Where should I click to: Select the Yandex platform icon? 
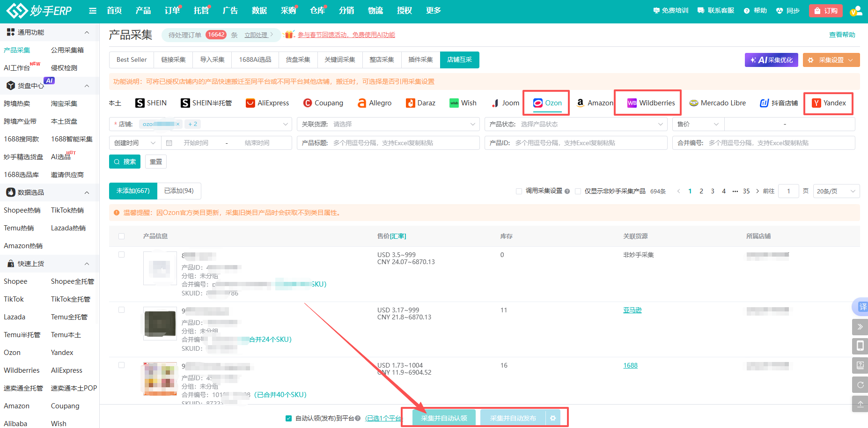point(817,103)
